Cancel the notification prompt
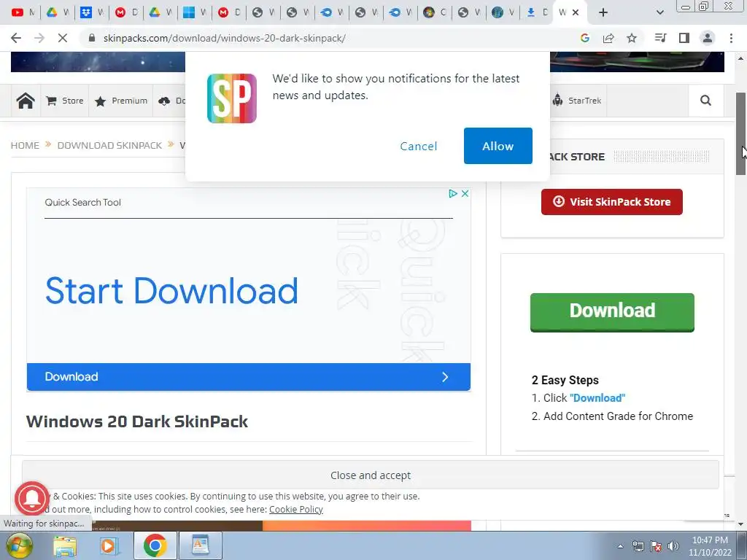Viewport: 747px width, 560px height. 418,146
